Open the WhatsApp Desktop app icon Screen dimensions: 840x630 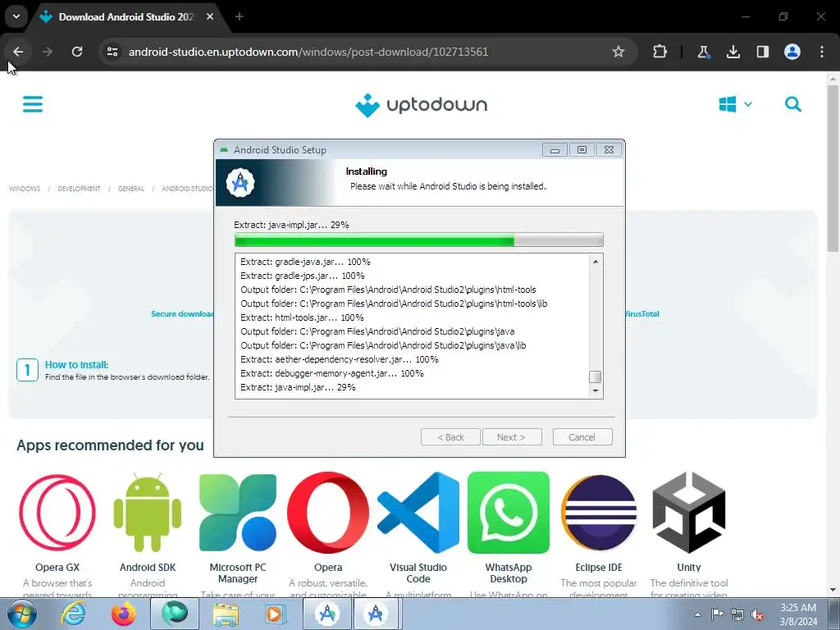[x=509, y=514]
